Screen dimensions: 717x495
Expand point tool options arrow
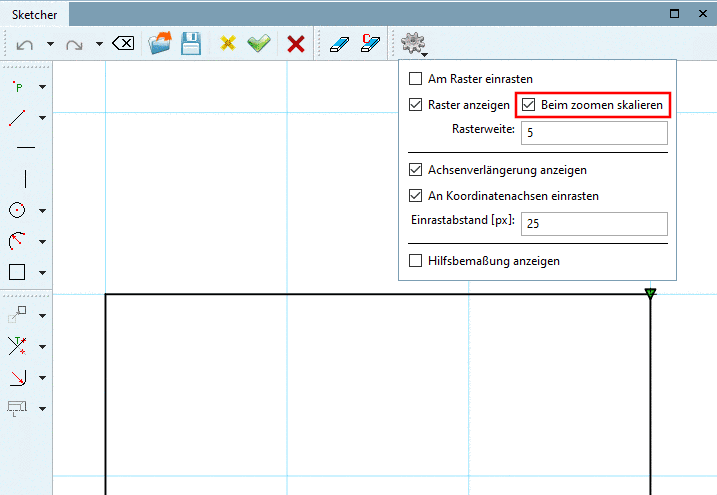pos(43,86)
